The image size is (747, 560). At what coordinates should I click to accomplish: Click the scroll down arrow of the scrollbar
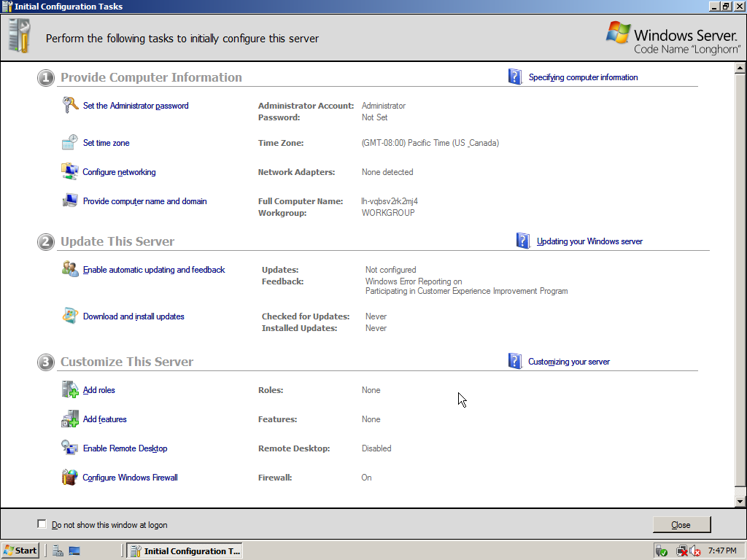pos(740,502)
